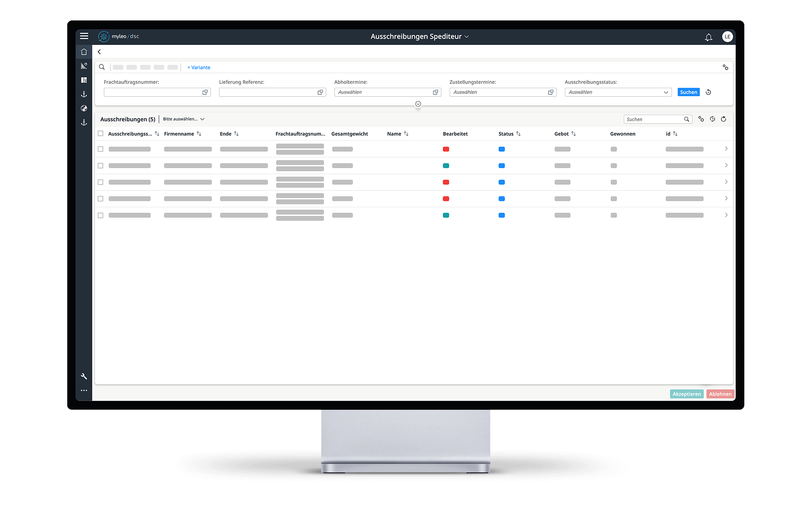Screen dimensions: 812x508
Task: Reset the search filters
Action: 708,92
